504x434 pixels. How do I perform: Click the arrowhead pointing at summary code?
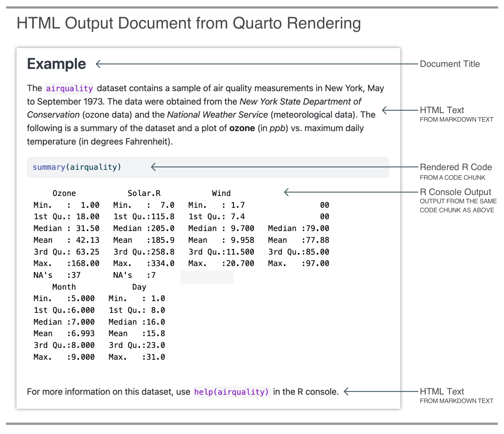pos(153,167)
